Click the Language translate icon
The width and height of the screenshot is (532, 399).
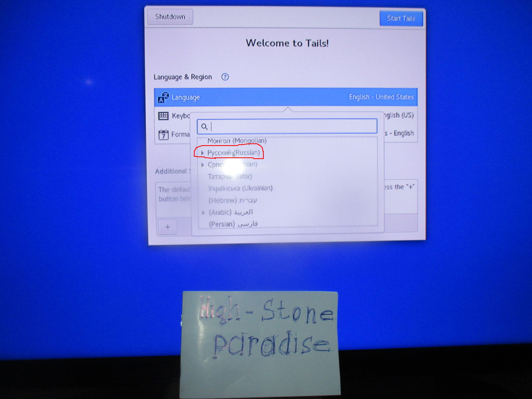163,97
